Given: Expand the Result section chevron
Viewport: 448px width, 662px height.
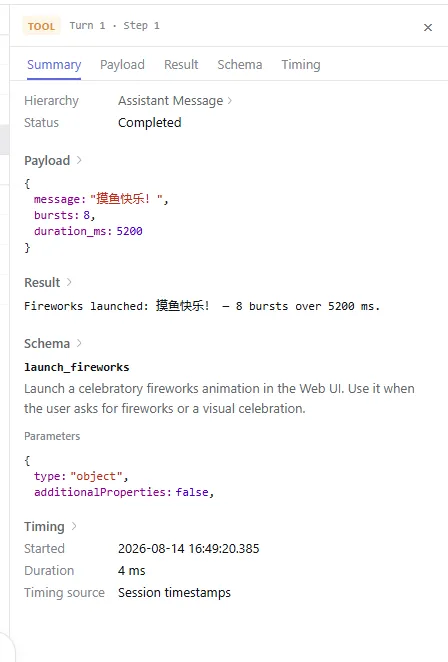Looking at the screenshot, I should point(69,282).
